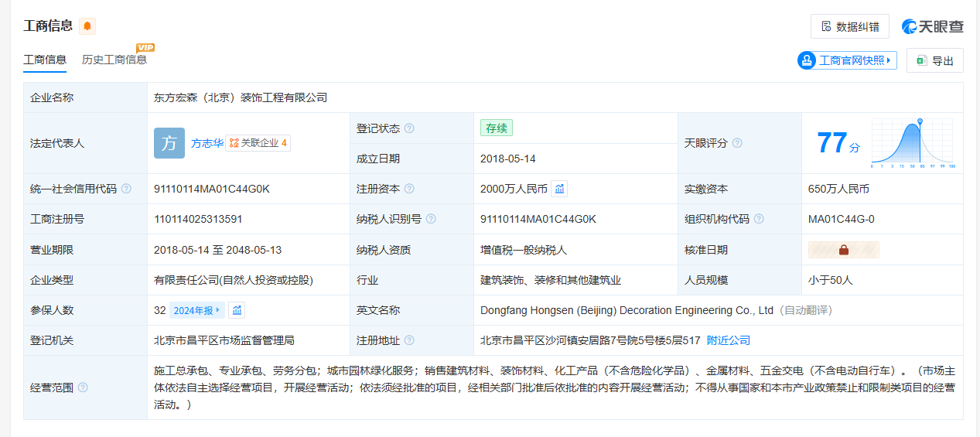Open 工商官网快照 snapshot button
The height and width of the screenshot is (437, 980).
pyautogui.click(x=847, y=60)
